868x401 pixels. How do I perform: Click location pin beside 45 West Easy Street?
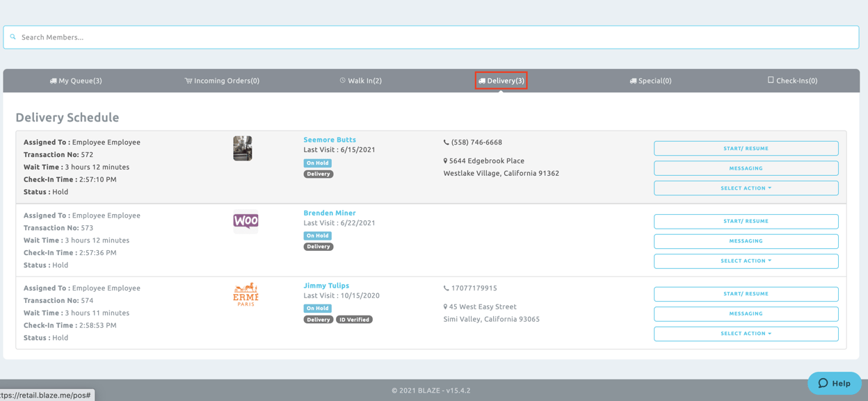click(446, 307)
